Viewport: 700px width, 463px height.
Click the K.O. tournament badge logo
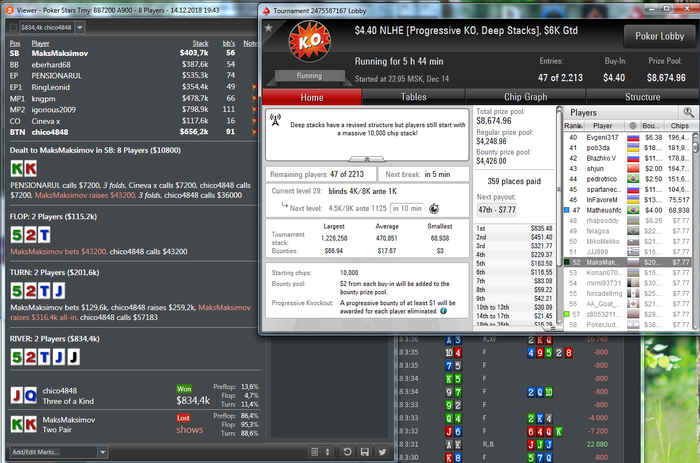click(x=310, y=41)
